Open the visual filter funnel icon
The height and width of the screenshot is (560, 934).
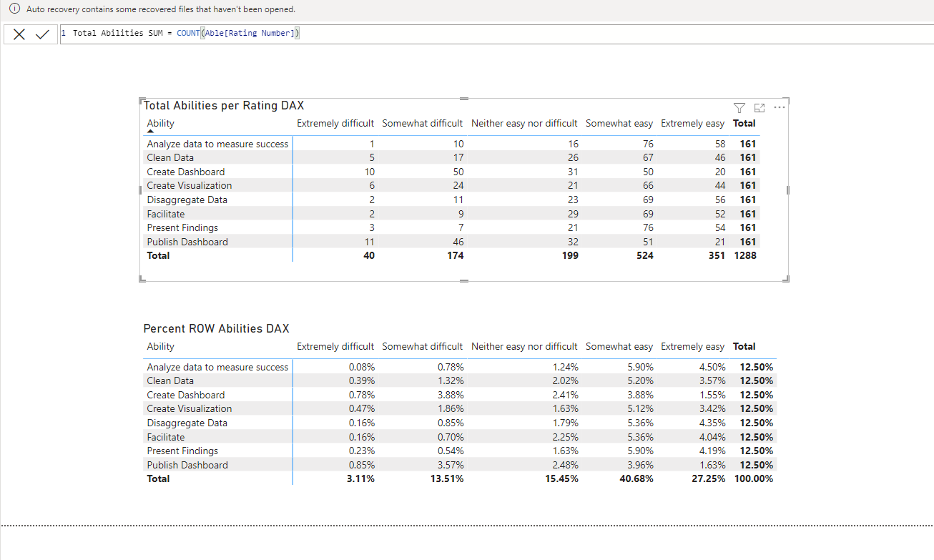(739, 107)
